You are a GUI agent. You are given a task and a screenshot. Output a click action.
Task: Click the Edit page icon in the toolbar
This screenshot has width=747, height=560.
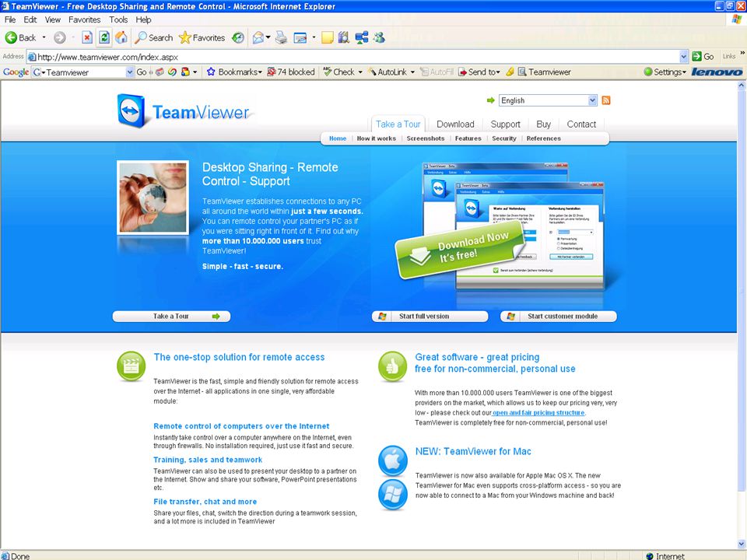[x=300, y=37]
